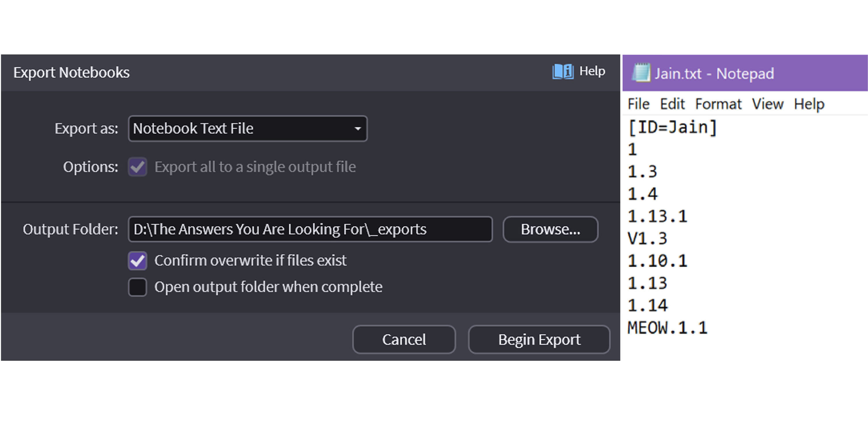Click the Help text link in dialog header

(592, 71)
